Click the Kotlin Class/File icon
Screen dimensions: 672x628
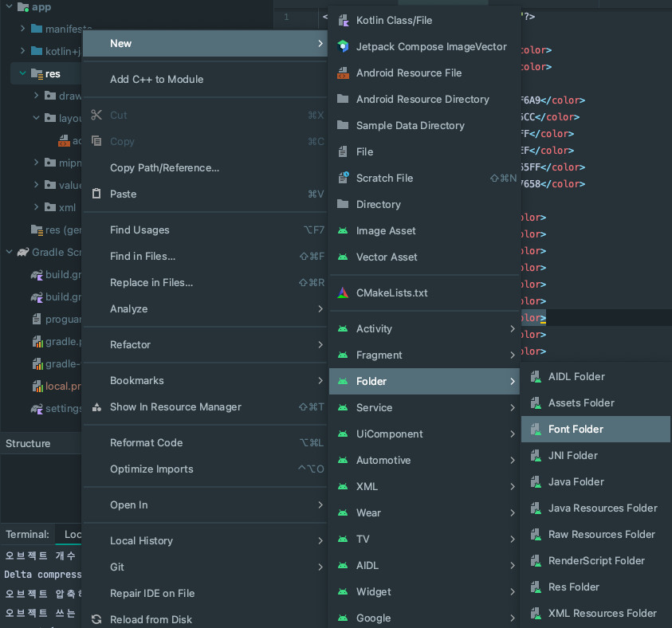[x=344, y=20]
